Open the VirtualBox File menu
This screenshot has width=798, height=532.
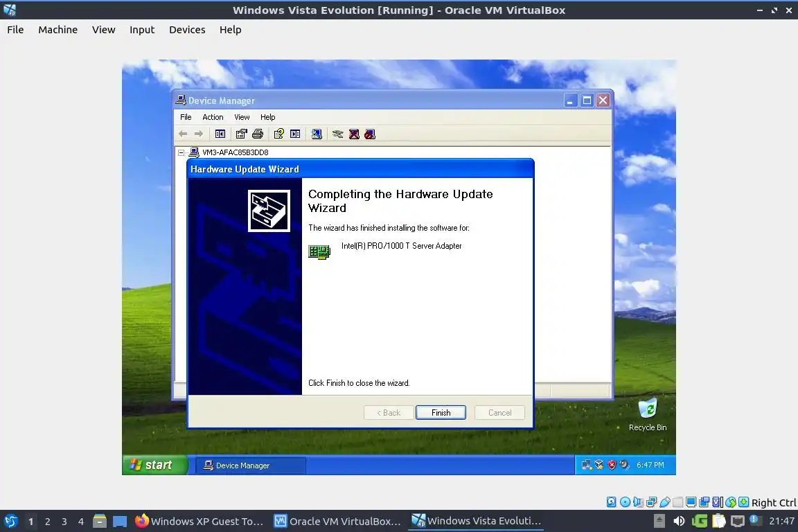coord(15,30)
